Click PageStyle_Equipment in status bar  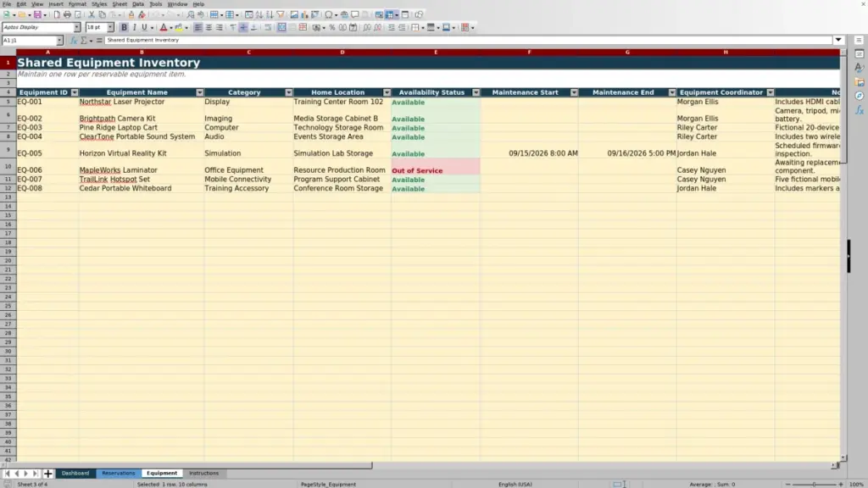[328, 485]
